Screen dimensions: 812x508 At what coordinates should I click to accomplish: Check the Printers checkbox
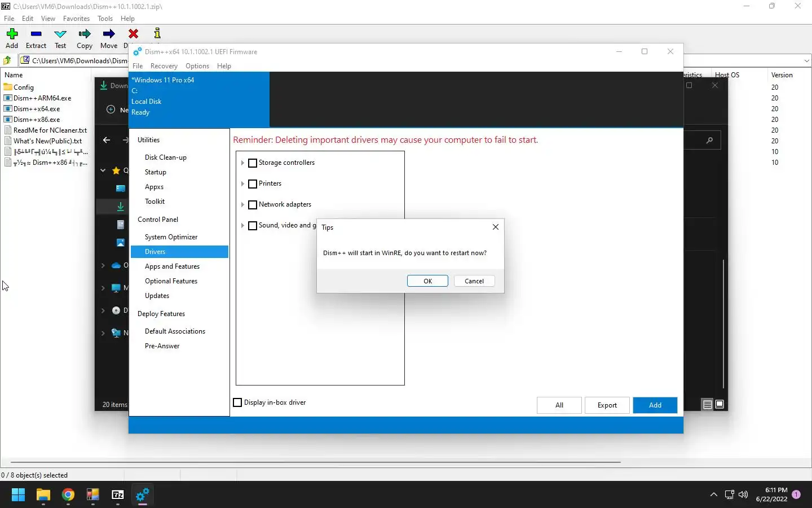coord(253,184)
